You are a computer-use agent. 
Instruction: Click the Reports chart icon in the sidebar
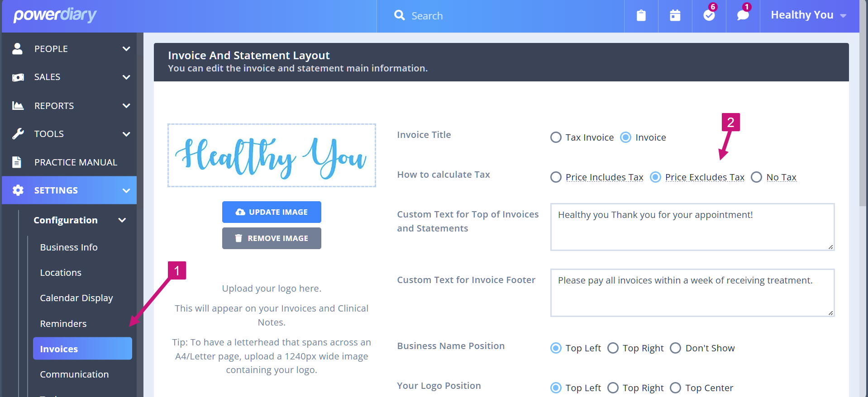pyautogui.click(x=18, y=105)
